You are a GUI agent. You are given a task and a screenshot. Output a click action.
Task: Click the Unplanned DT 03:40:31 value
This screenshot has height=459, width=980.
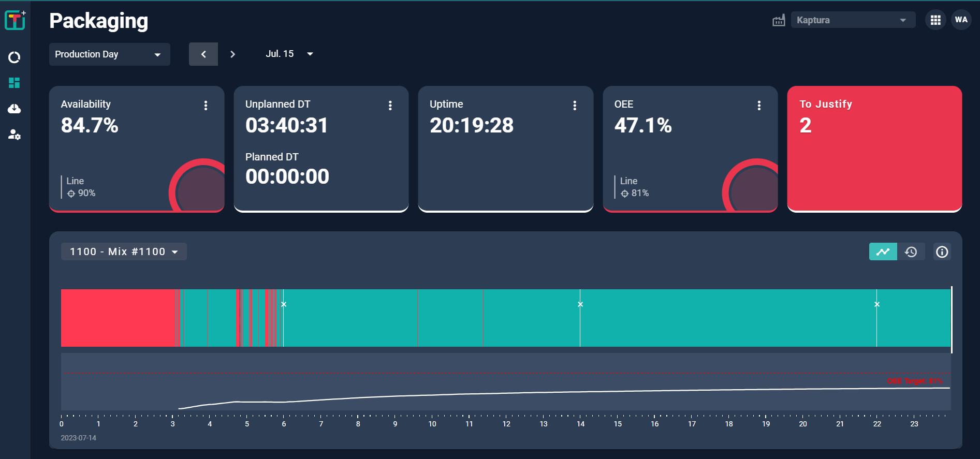coord(287,126)
